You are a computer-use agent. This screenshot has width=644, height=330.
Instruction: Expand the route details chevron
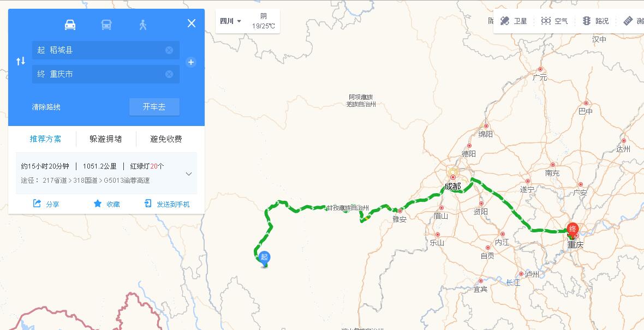(189, 173)
